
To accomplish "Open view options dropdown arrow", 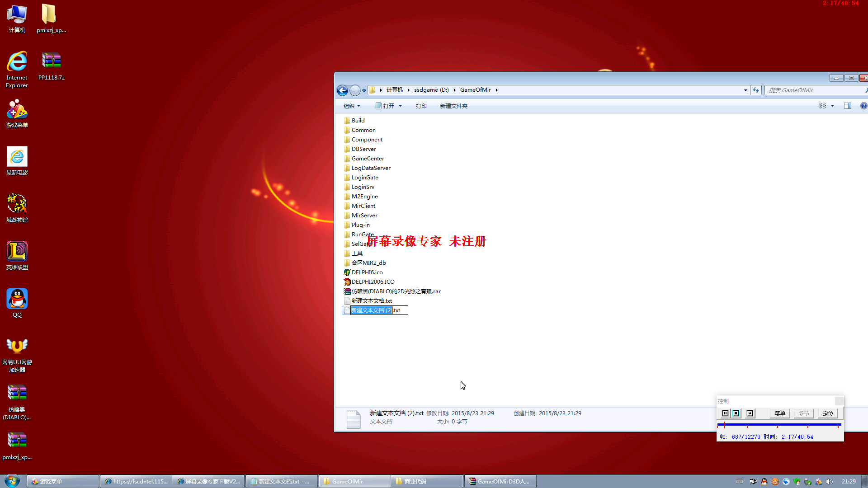I will point(832,106).
